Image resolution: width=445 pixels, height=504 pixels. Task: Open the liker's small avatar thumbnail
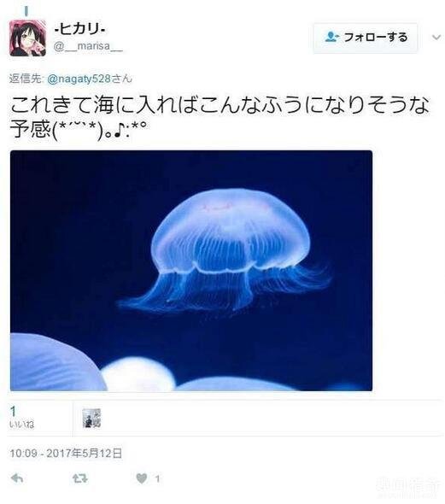(91, 418)
